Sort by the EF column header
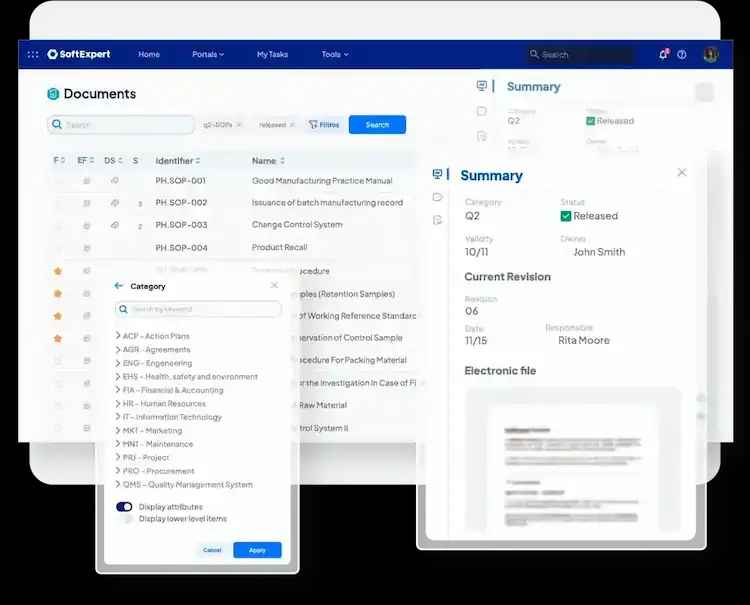 coord(86,160)
